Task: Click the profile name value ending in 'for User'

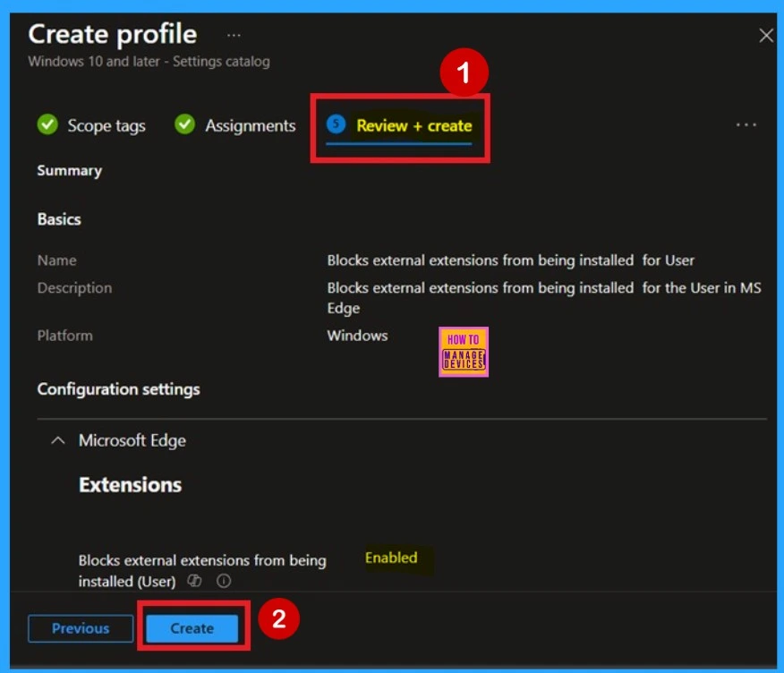Action: pos(510,260)
